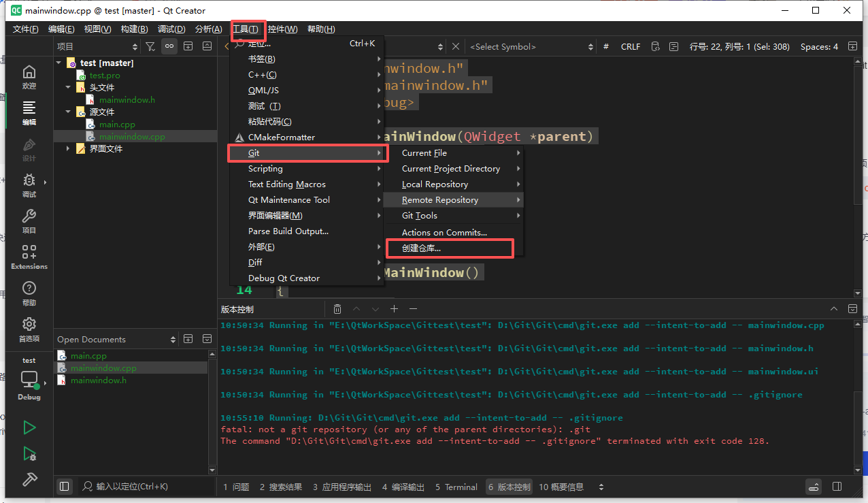
Task: Click line and column indicator 行号: 22
Action: point(739,46)
